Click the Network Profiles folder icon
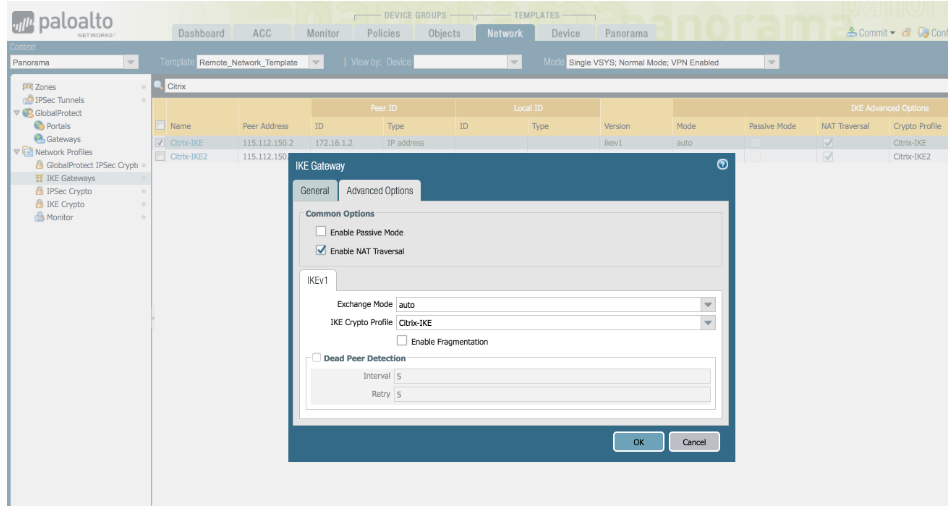 [28, 152]
